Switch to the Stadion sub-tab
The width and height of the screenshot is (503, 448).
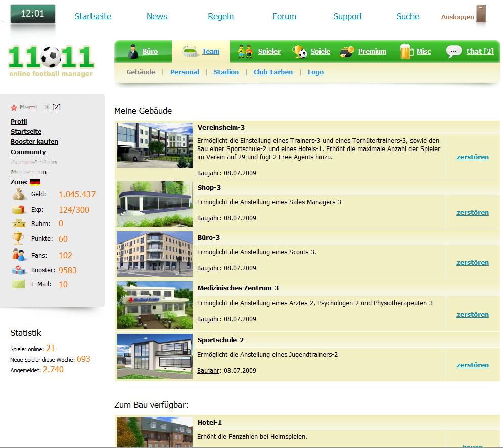pos(226,72)
